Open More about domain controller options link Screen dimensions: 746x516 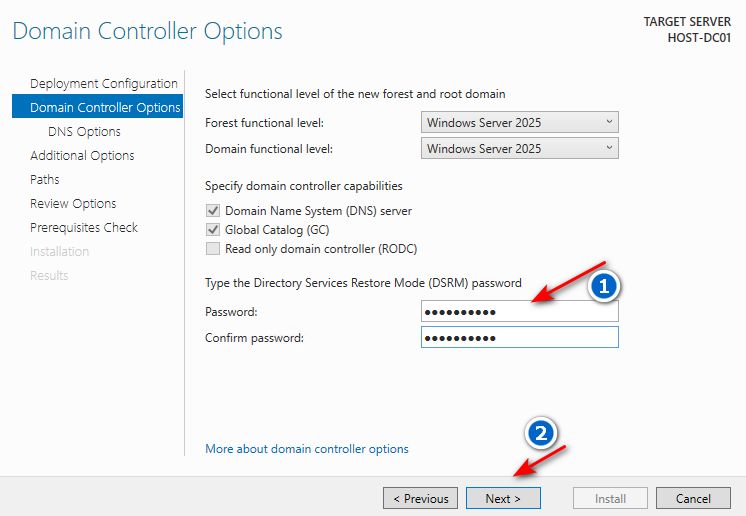(x=306, y=449)
